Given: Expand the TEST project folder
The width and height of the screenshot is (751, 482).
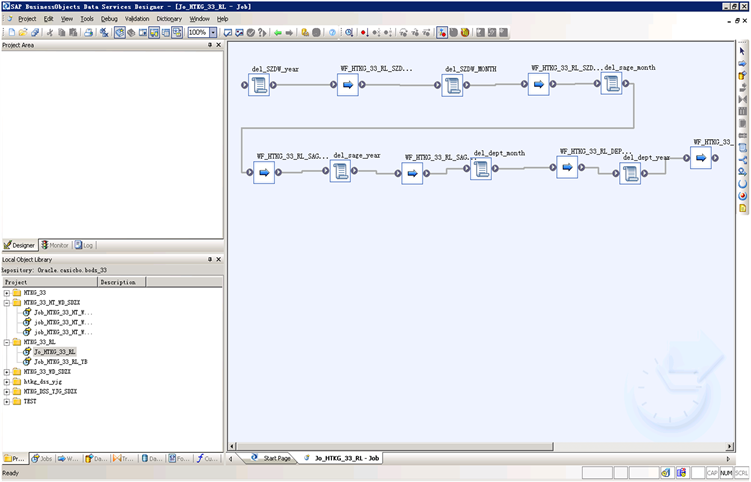Looking at the screenshot, I should point(6,401).
